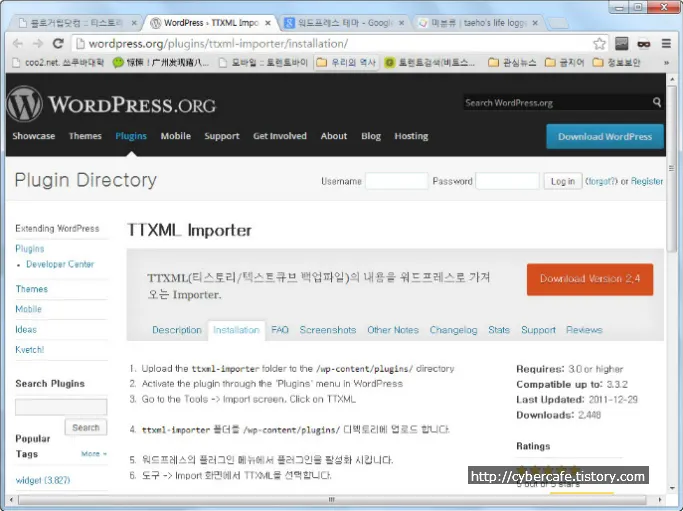Click the browser forward arrow
The width and height of the screenshot is (683, 511).
point(38,44)
